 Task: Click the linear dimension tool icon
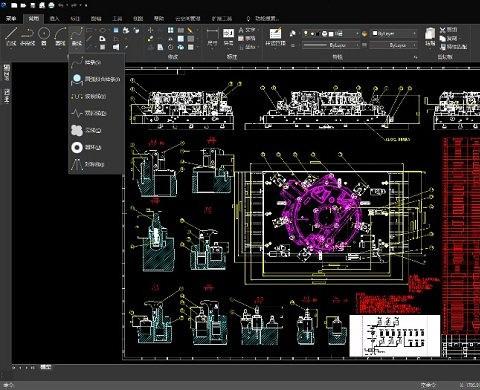point(212,36)
